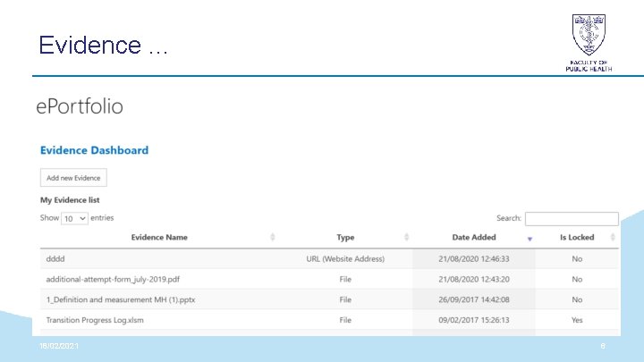Click date 21/08/2020 12:46:33 cell
Viewport: 644px width, 362px height.
tap(474, 259)
